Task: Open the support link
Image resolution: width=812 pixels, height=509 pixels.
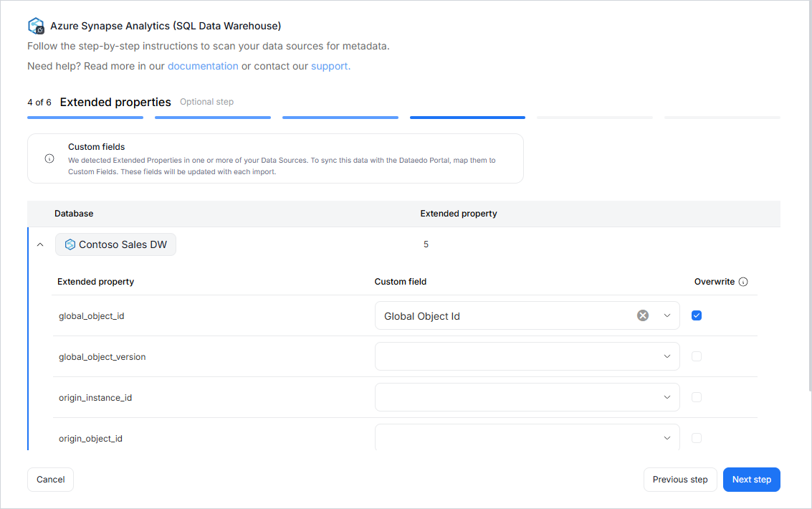Action: tap(330, 66)
